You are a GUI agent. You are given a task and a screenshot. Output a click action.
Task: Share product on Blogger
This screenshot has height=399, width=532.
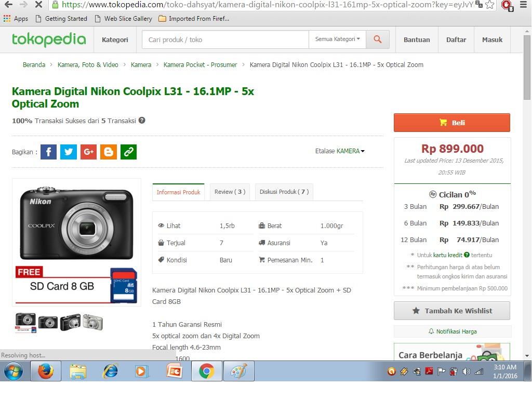point(109,152)
